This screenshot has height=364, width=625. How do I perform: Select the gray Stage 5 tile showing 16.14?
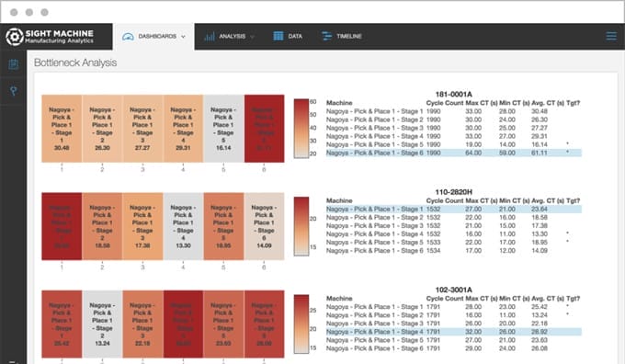(223, 129)
